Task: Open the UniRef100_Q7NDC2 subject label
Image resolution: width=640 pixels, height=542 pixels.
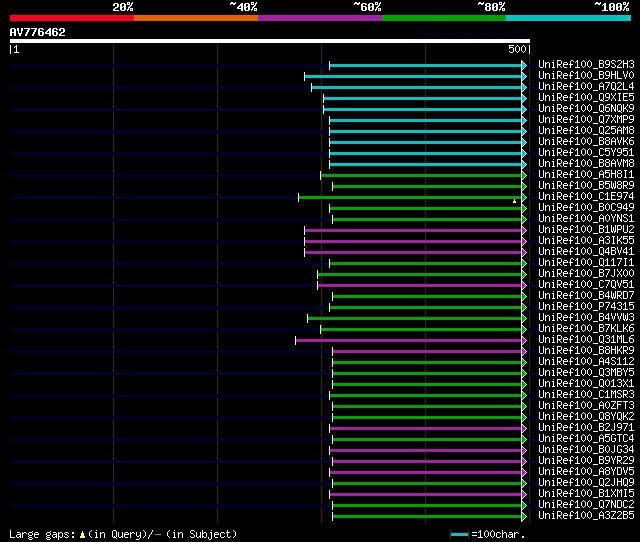Action: pyautogui.click(x=586, y=504)
